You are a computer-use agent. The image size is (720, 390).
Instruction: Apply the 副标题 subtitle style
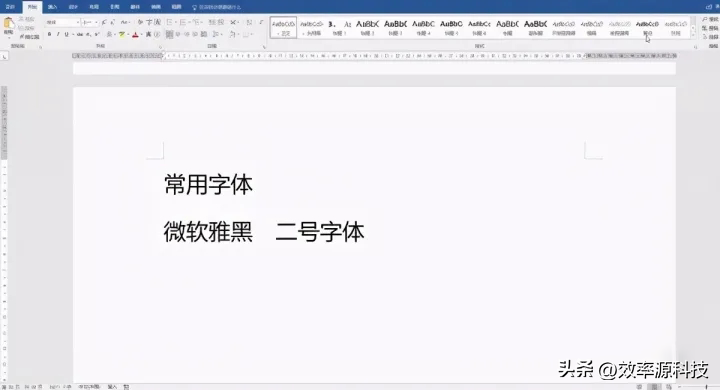535,28
